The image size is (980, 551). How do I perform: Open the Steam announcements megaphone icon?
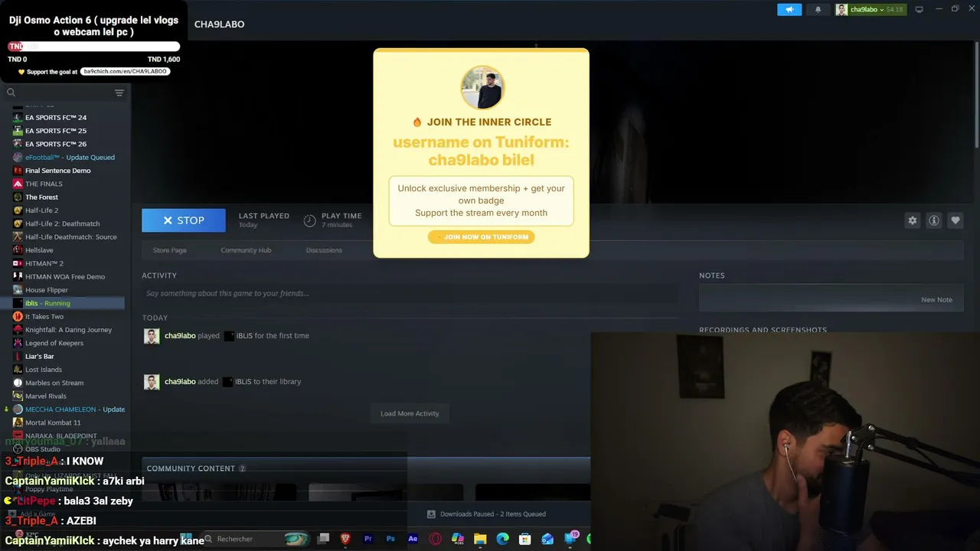click(789, 9)
